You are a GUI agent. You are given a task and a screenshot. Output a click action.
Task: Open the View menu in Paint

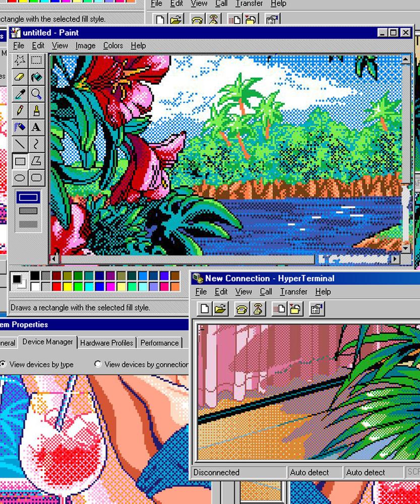coord(60,46)
